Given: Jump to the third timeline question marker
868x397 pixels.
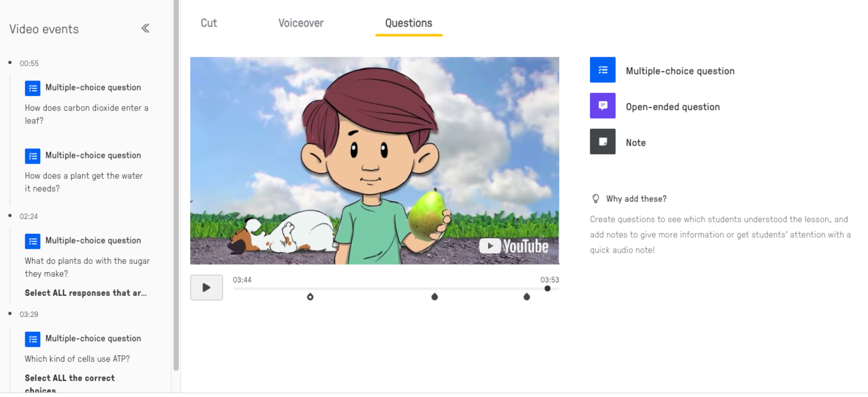Looking at the screenshot, I should (526, 297).
